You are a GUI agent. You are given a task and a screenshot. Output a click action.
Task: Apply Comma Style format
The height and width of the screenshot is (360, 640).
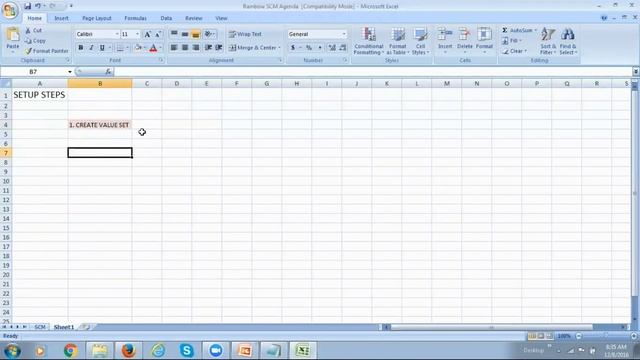(x=320, y=48)
